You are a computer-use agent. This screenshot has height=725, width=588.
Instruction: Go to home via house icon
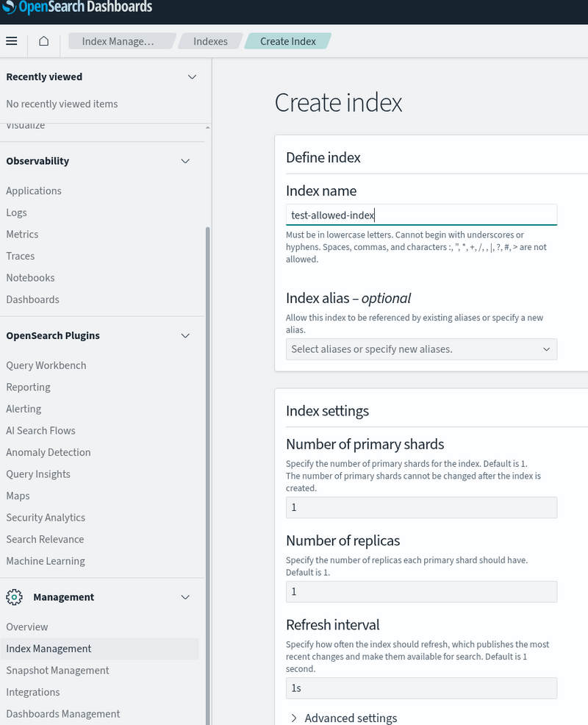(x=44, y=41)
